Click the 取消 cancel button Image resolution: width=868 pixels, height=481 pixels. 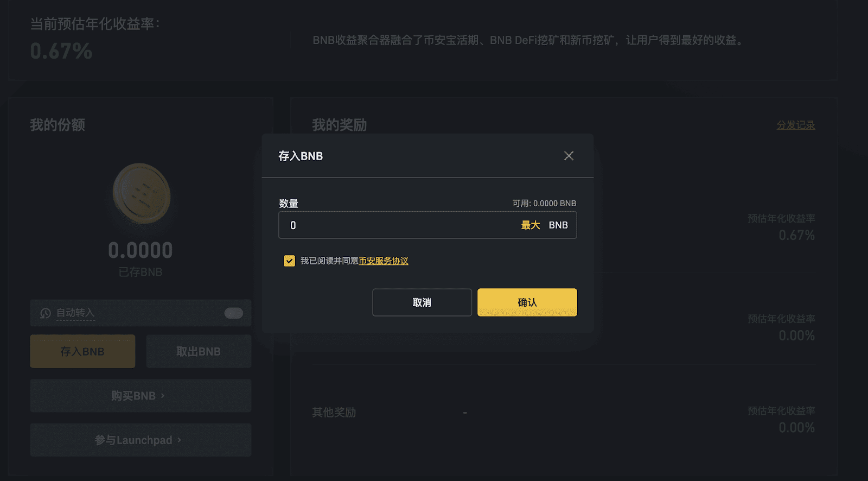422,302
